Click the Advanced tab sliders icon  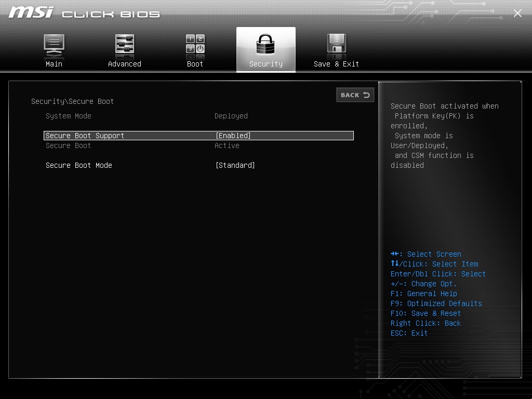125,45
